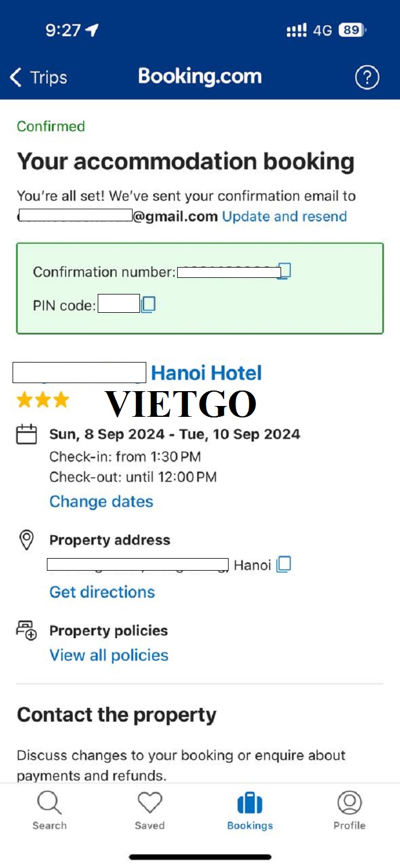Image resolution: width=400 pixels, height=868 pixels.
Task: Tap the battery indicator in status bar
Action: coord(353,30)
